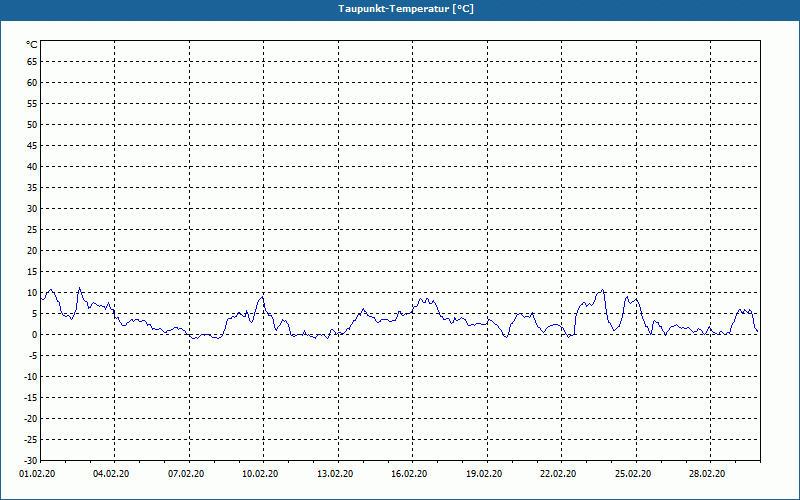
Task: Click the -5 y-axis label
Action: pos(33,356)
